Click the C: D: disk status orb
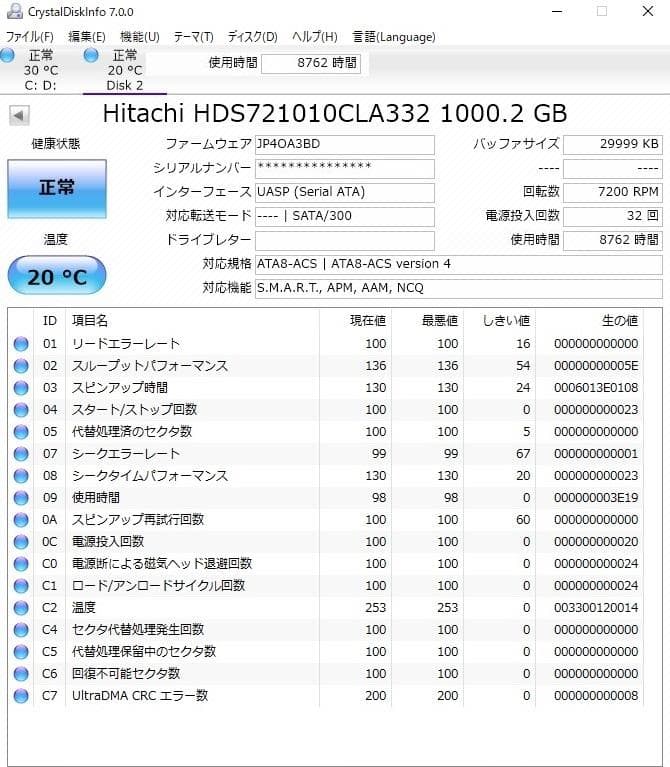The height and width of the screenshot is (767, 670). [7, 55]
